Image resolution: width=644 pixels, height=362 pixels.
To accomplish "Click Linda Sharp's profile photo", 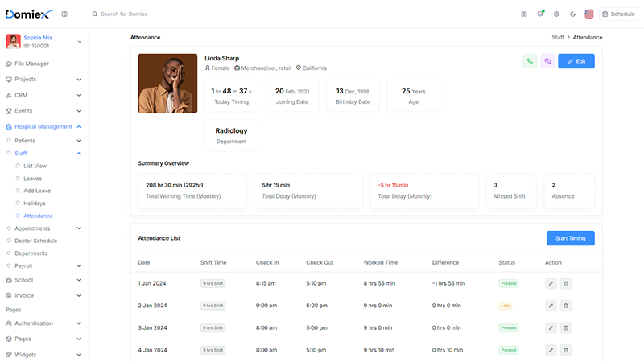I will coord(167,84).
